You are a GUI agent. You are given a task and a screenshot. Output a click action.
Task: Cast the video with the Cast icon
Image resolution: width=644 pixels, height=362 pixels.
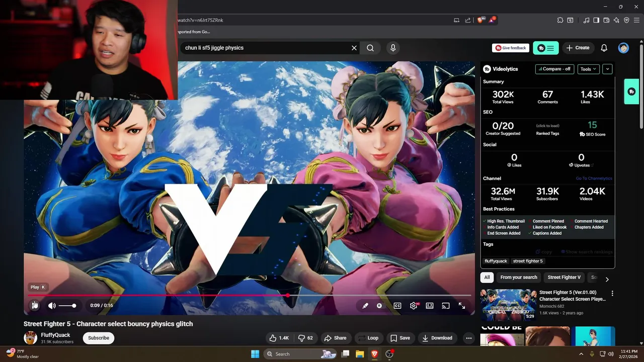pyautogui.click(x=445, y=306)
